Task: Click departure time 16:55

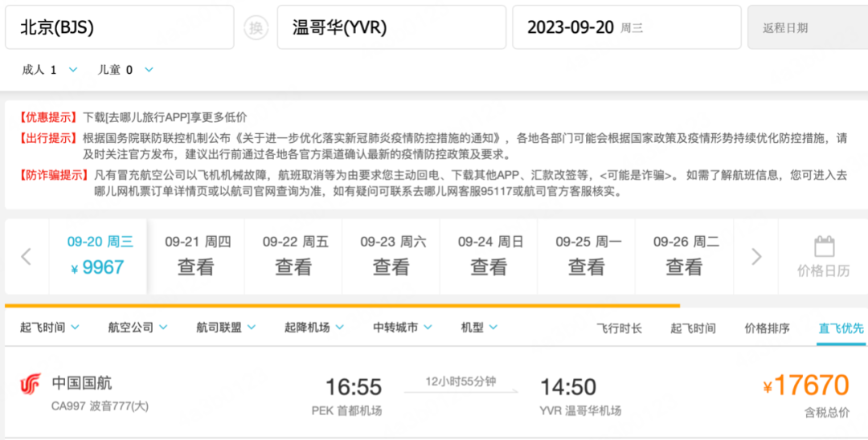Action: point(353,387)
